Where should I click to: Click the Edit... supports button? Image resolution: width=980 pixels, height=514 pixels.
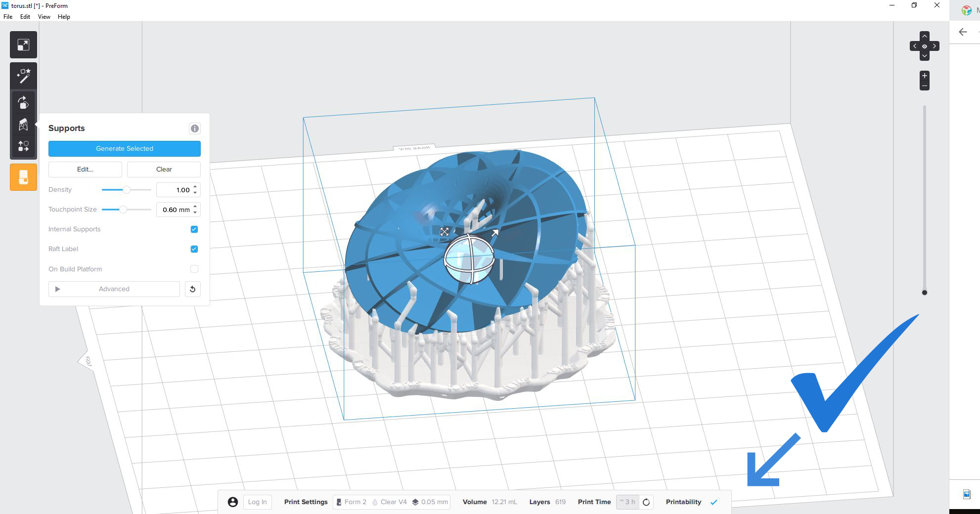tap(85, 170)
